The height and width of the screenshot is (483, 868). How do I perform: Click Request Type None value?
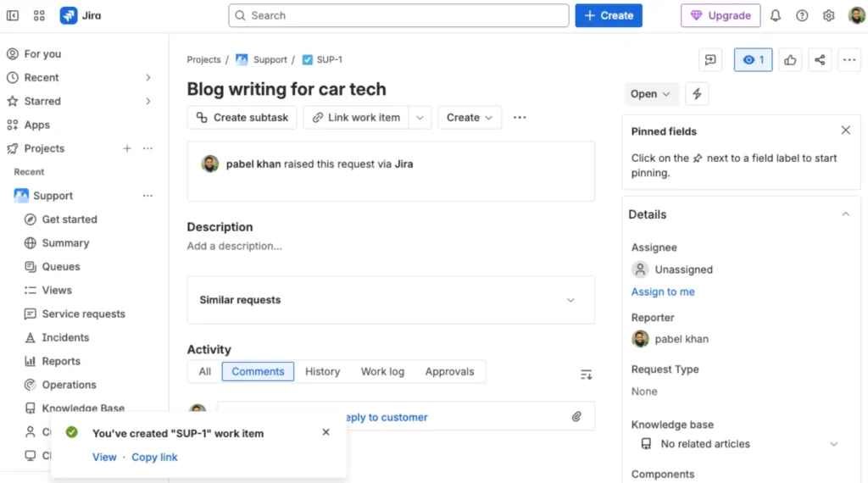coord(644,391)
